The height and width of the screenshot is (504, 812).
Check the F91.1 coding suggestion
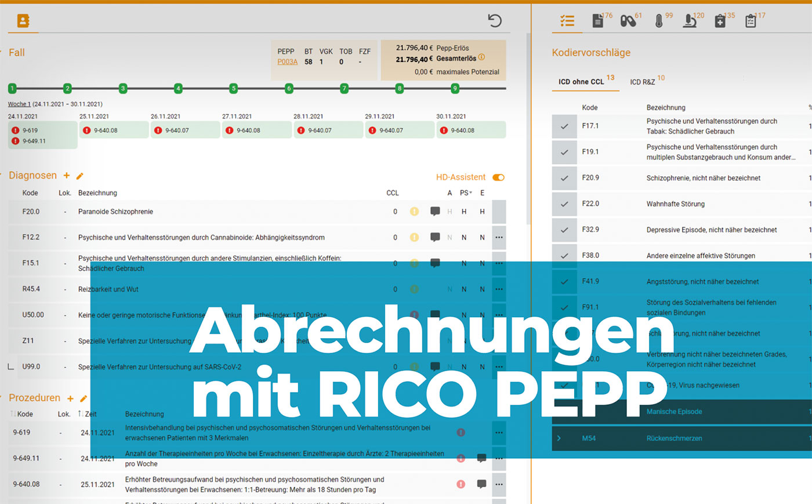click(x=564, y=307)
